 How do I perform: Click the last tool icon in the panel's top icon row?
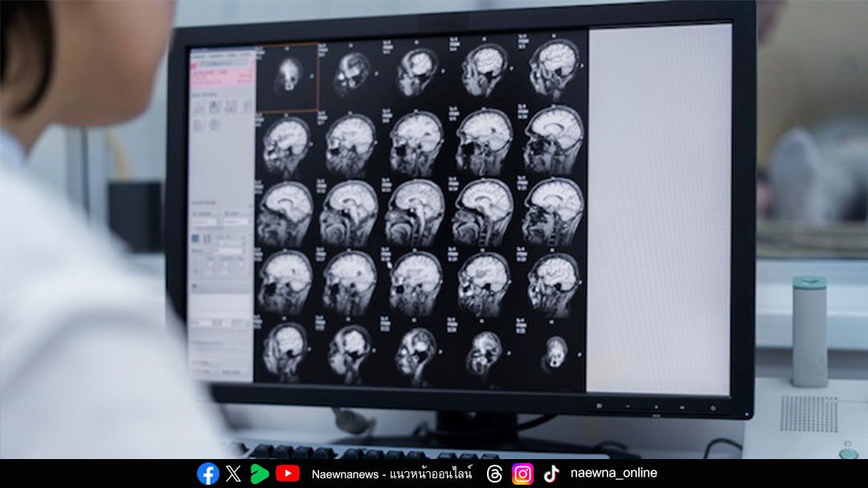(x=244, y=106)
